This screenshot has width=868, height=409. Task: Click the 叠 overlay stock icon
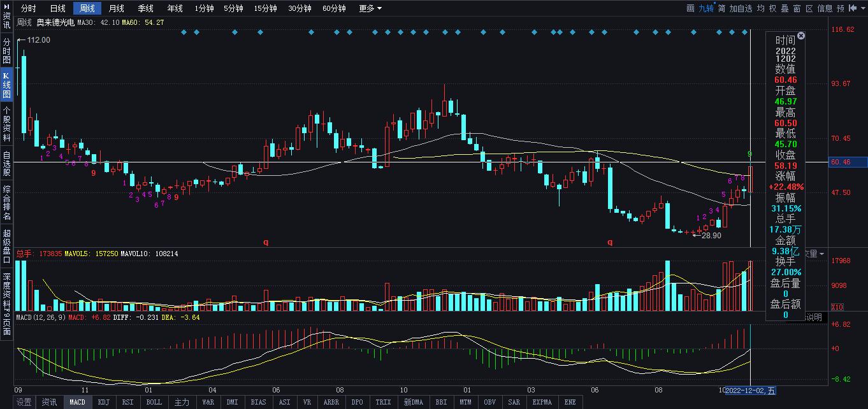coord(785,8)
